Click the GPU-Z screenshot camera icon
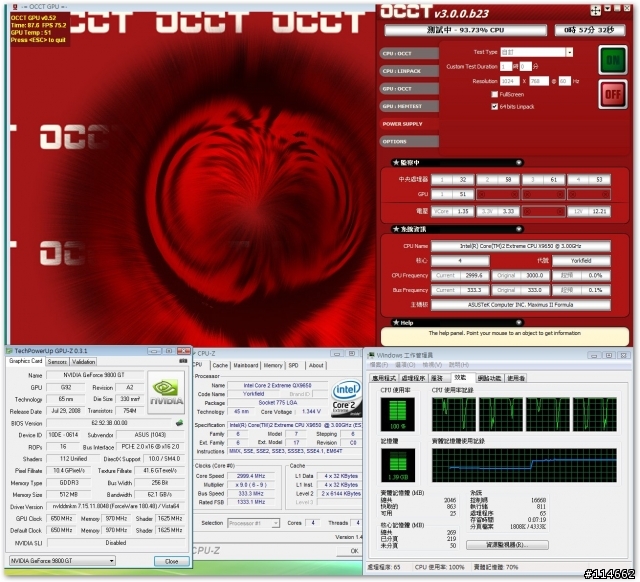Screen dimensions: 640x582 coord(183,361)
